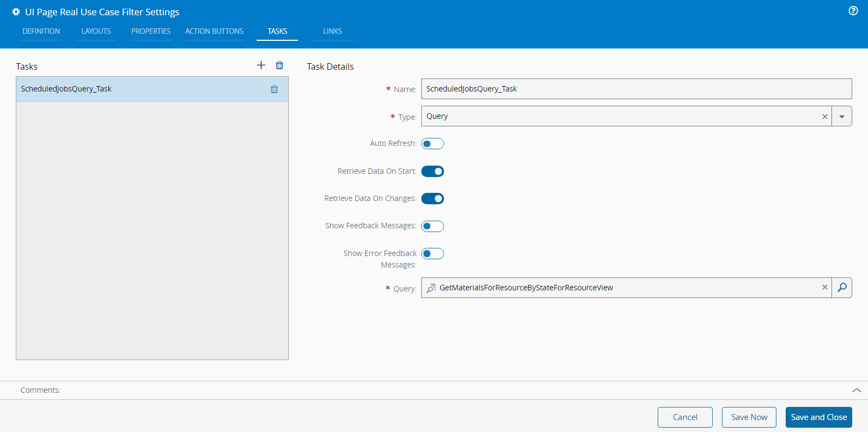Clear the Type field with the X icon
868x432 pixels.
click(824, 117)
